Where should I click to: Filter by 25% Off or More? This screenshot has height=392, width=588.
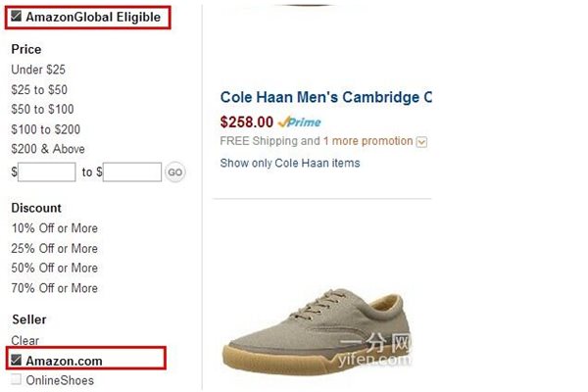click(54, 248)
